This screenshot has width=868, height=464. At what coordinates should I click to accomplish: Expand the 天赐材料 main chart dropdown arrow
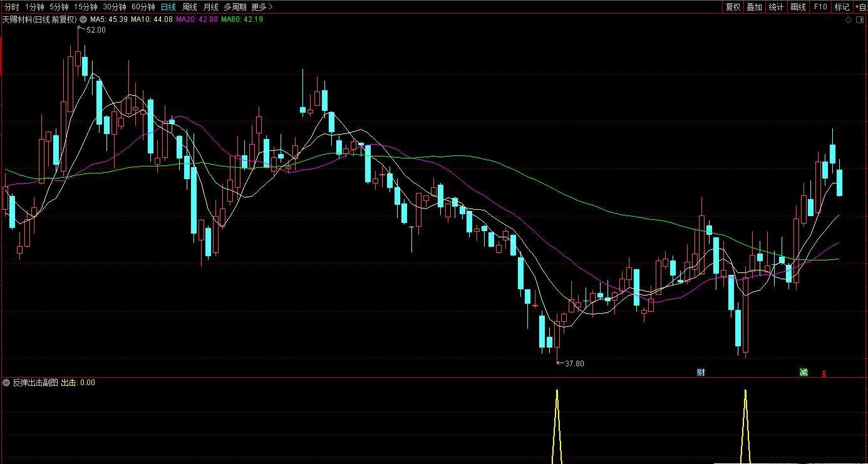[83, 19]
